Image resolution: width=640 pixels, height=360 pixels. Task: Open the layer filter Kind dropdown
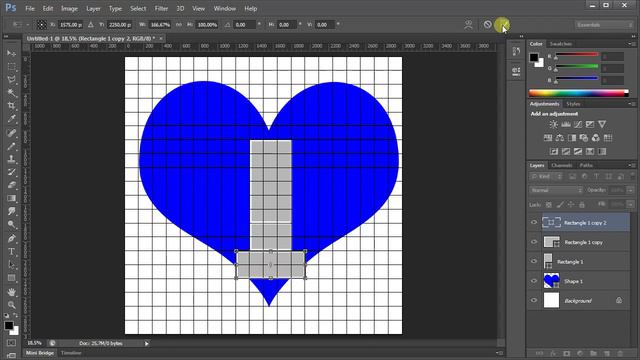[x=546, y=176]
